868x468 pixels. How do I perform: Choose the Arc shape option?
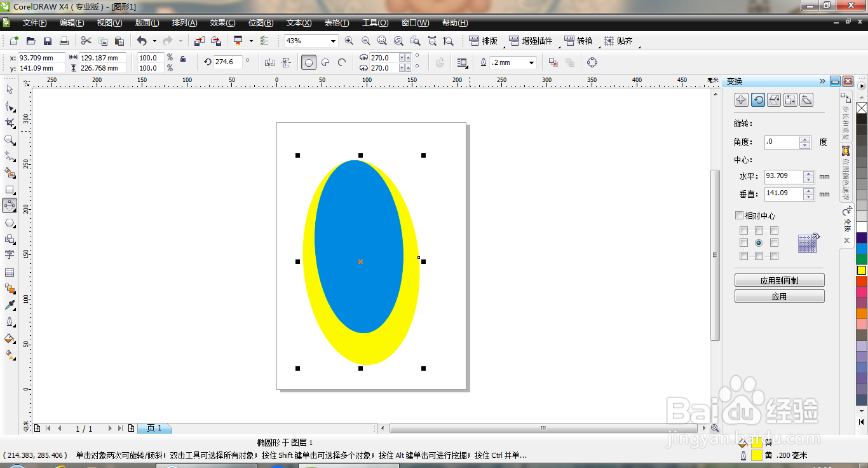tap(342, 62)
